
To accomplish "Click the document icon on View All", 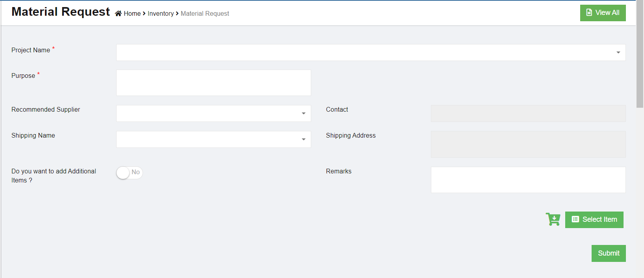I will point(589,13).
